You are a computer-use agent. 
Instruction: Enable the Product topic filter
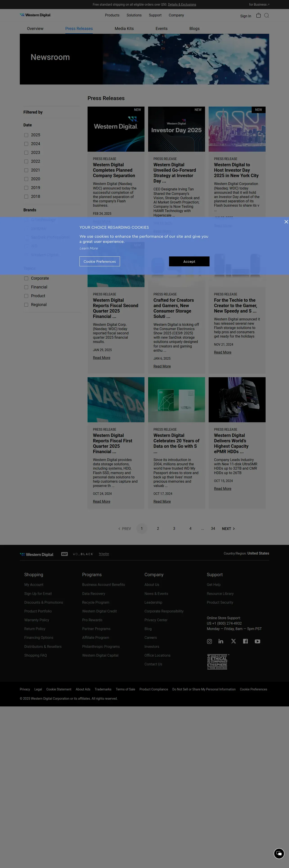26,296
